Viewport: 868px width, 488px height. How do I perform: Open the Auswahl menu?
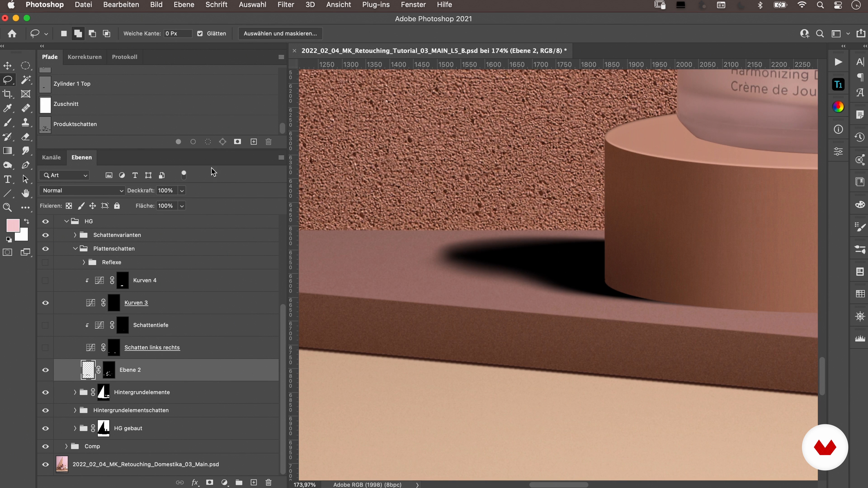point(252,5)
